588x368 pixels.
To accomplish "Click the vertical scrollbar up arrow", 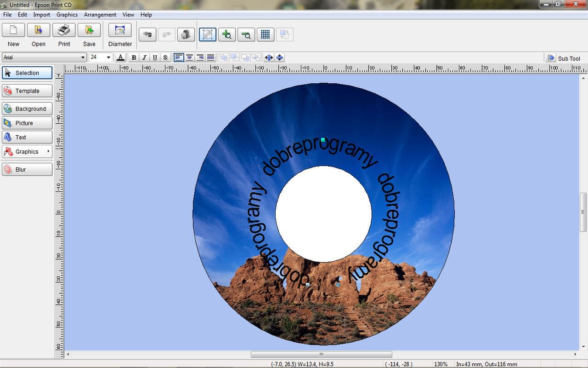I will point(583,77).
